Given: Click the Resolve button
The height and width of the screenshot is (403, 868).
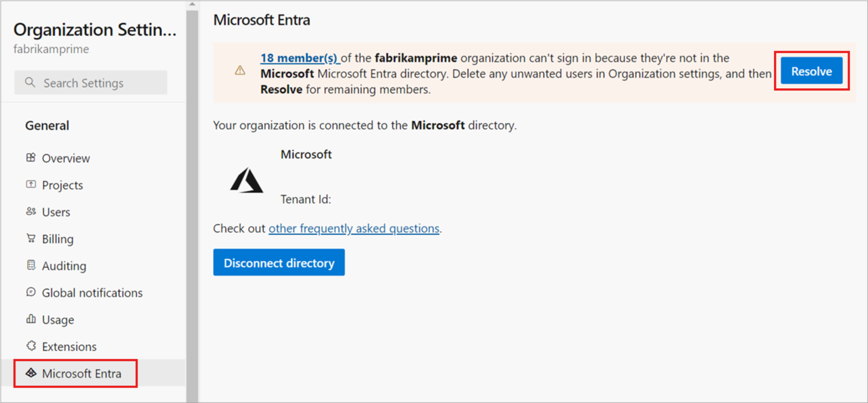Looking at the screenshot, I should coord(812,71).
